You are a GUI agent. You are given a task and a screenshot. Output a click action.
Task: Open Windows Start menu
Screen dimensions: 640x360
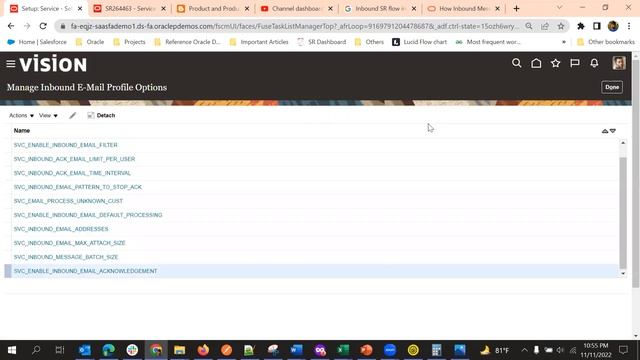12,350
